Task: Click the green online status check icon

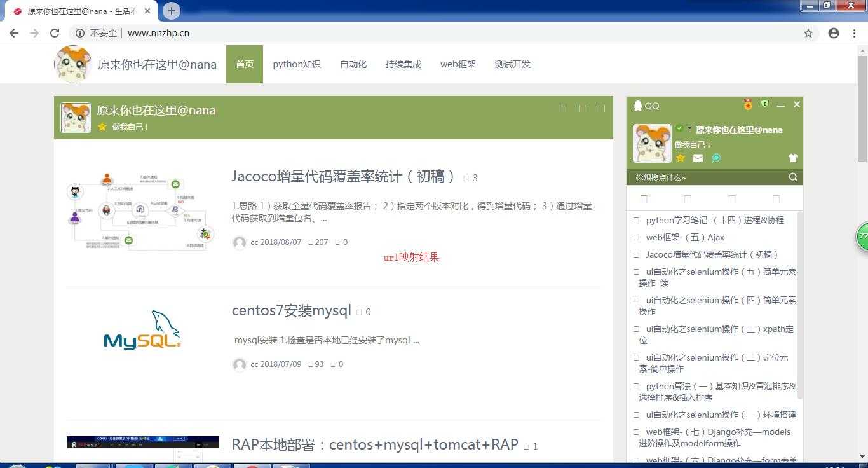Action: tap(679, 128)
